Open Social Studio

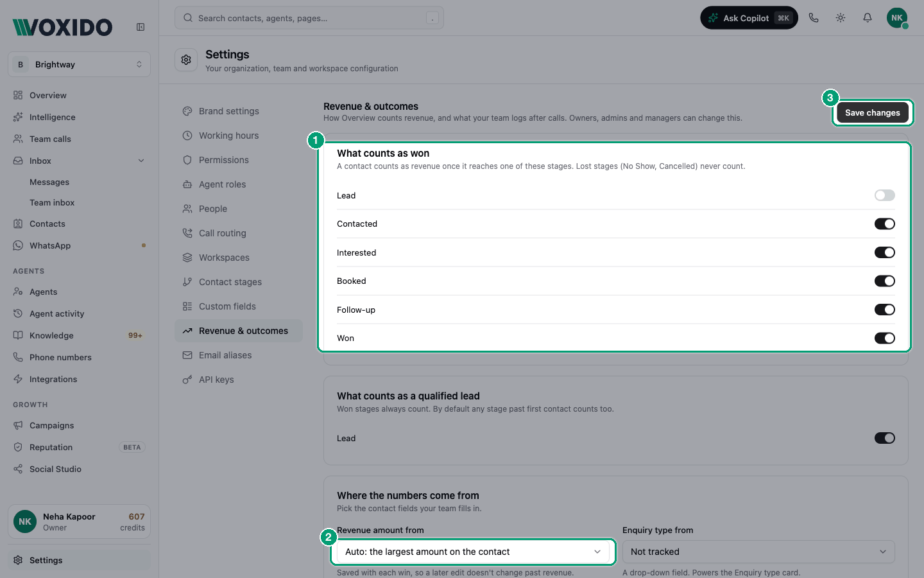coord(80,469)
